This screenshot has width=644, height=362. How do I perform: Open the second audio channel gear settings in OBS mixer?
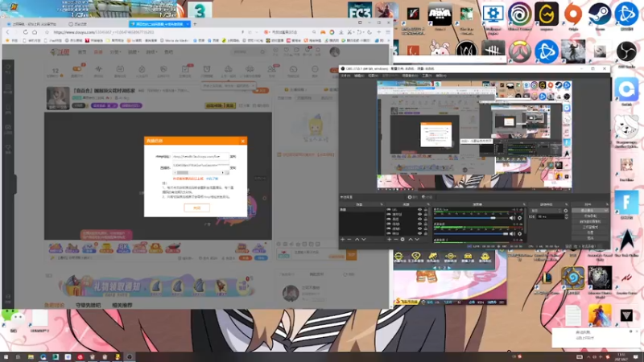click(x=519, y=233)
